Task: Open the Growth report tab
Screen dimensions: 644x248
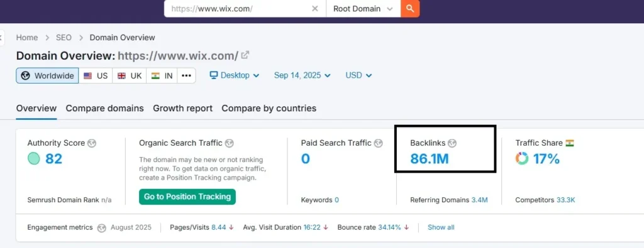Action: 183,109
